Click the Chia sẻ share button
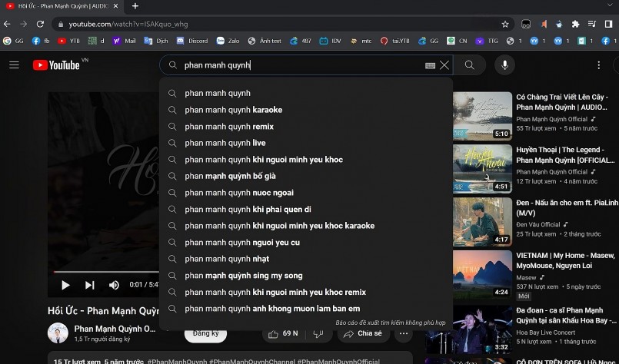619x364 pixels. click(x=362, y=333)
